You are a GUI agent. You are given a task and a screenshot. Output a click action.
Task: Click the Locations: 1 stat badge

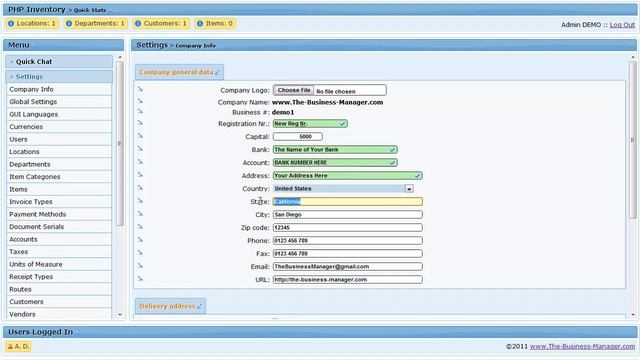pyautogui.click(x=32, y=24)
